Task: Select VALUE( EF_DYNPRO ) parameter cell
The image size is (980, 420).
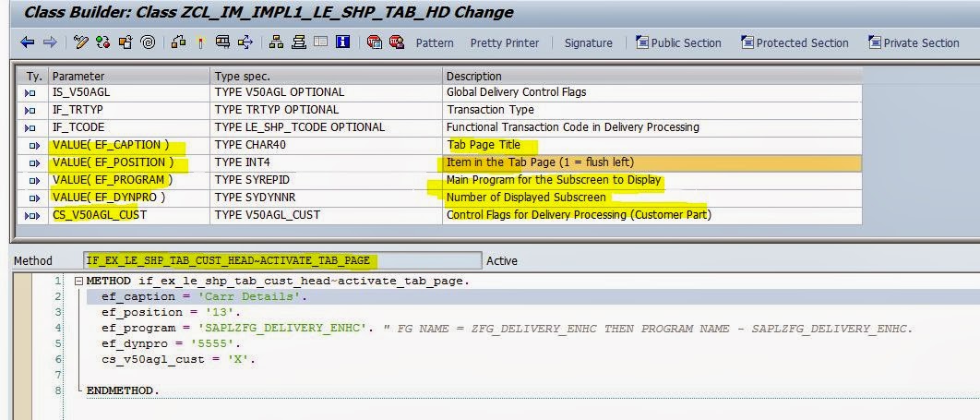Action: [129, 198]
